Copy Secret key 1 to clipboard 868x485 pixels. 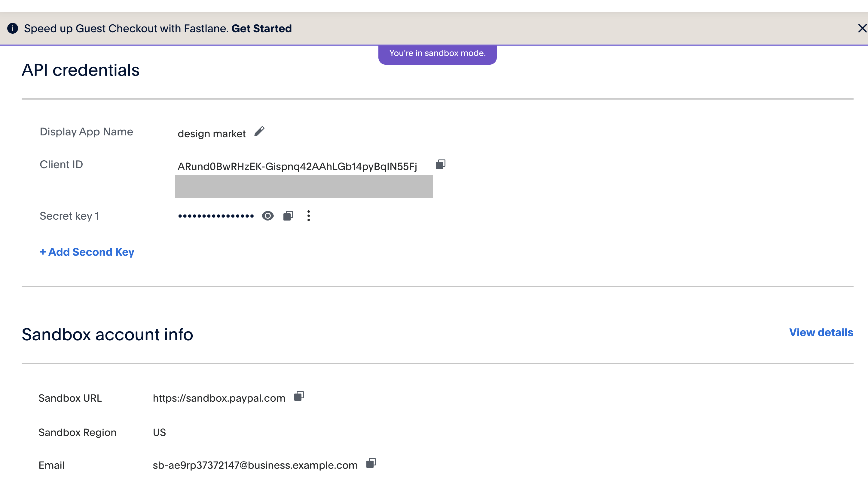coord(288,216)
